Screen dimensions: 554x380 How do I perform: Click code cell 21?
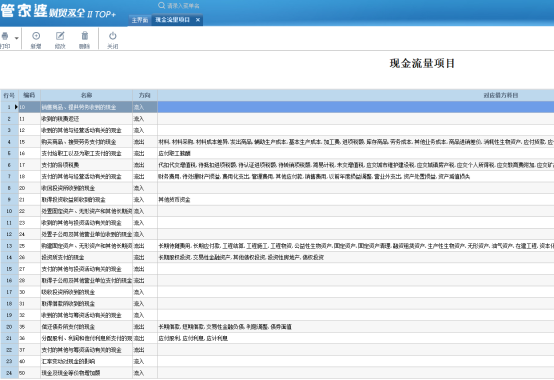coord(29,200)
